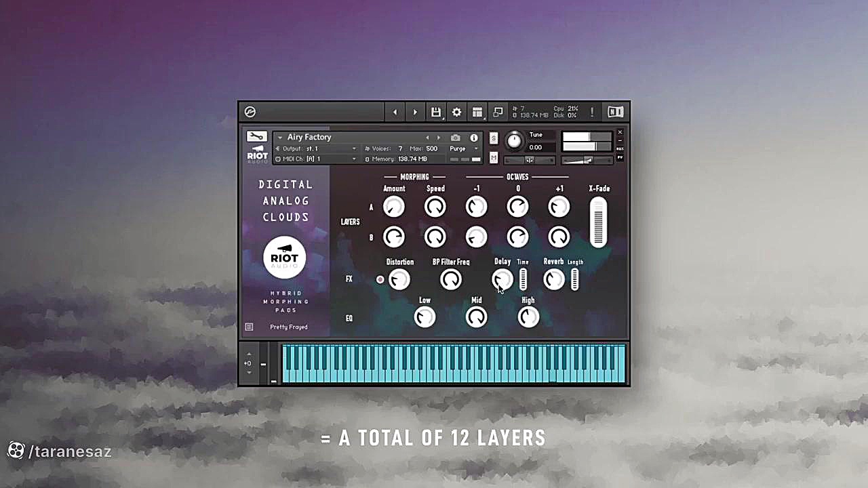Switch to minimized view icon
868x488 pixels.
[x=498, y=112]
